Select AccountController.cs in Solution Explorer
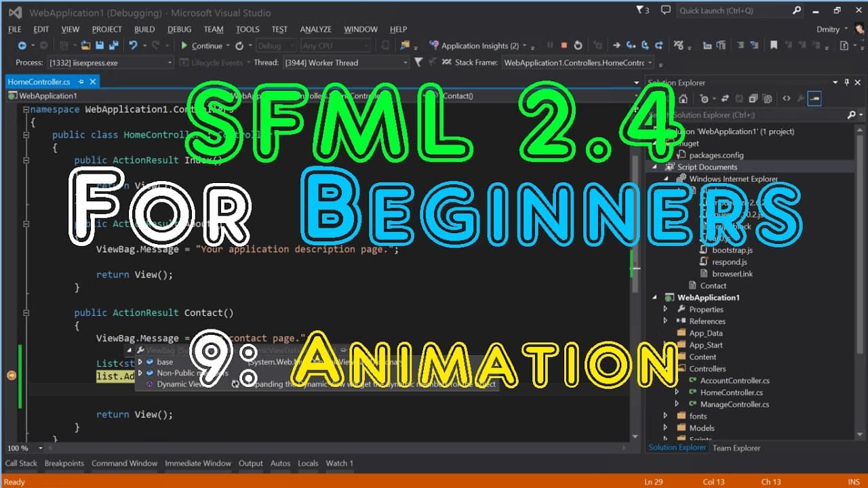This screenshot has width=868, height=488. 734,381
